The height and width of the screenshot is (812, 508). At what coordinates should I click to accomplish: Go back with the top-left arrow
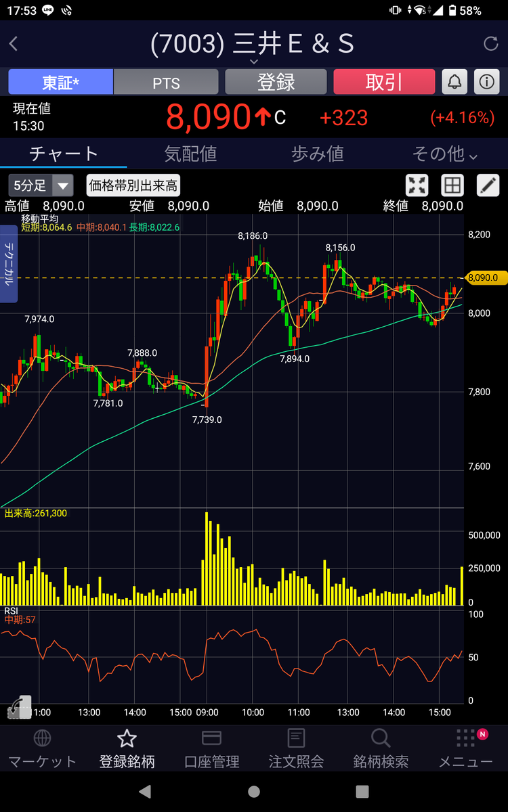click(14, 45)
